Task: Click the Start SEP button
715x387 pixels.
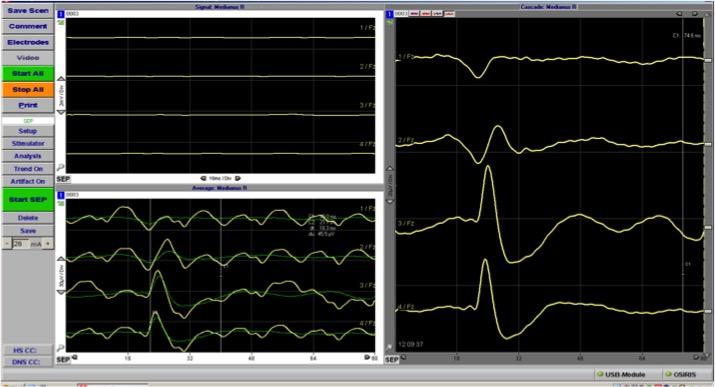Action: pyautogui.click(x=28, y=200)
